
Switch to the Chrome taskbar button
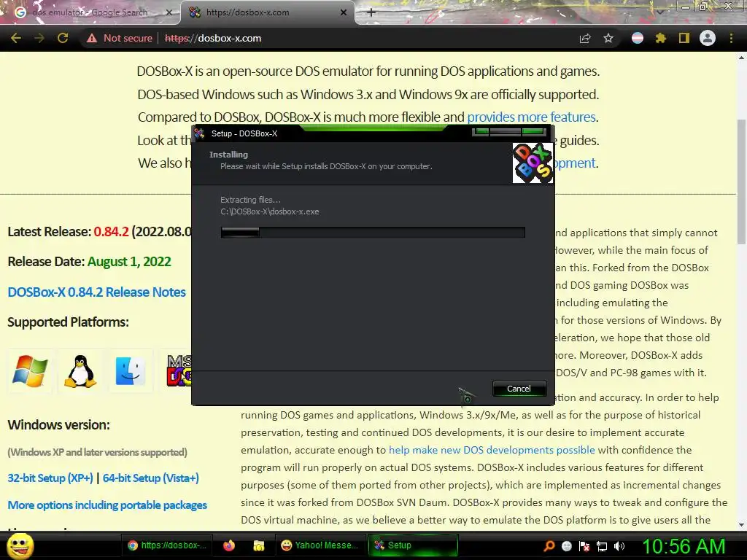click(x=167, y=545)
